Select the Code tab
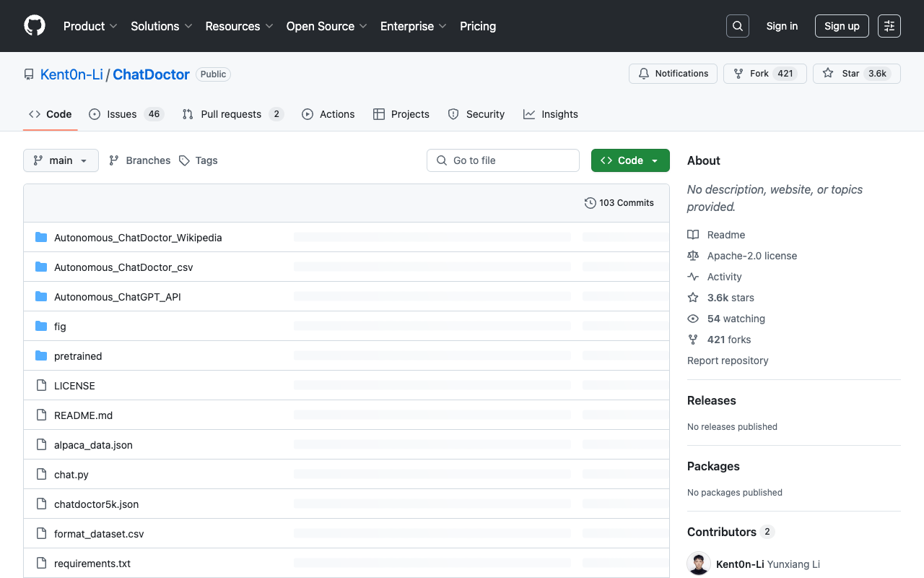The height and width of the screenshot is (578, 924). coord(51,114)
